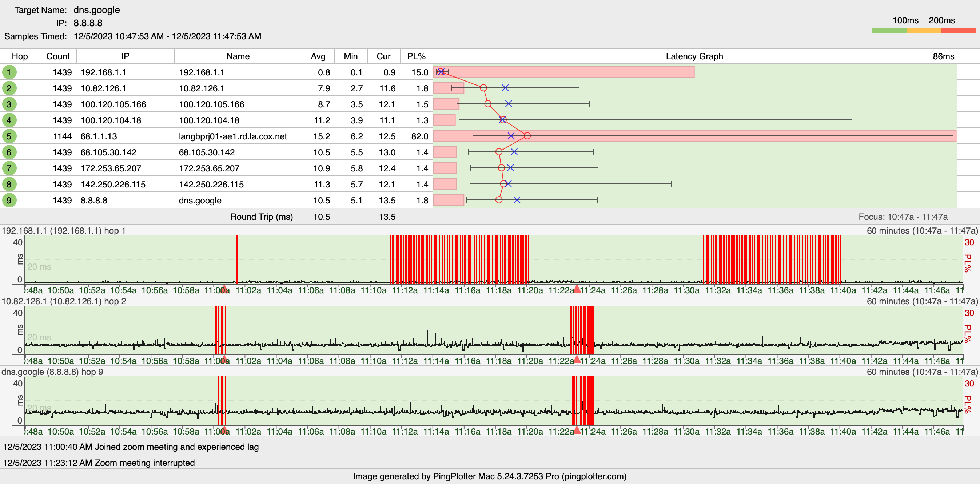Click the red circle on hop 5 latency graph
This screenshot has height=484, width=980.
point(527,136)
